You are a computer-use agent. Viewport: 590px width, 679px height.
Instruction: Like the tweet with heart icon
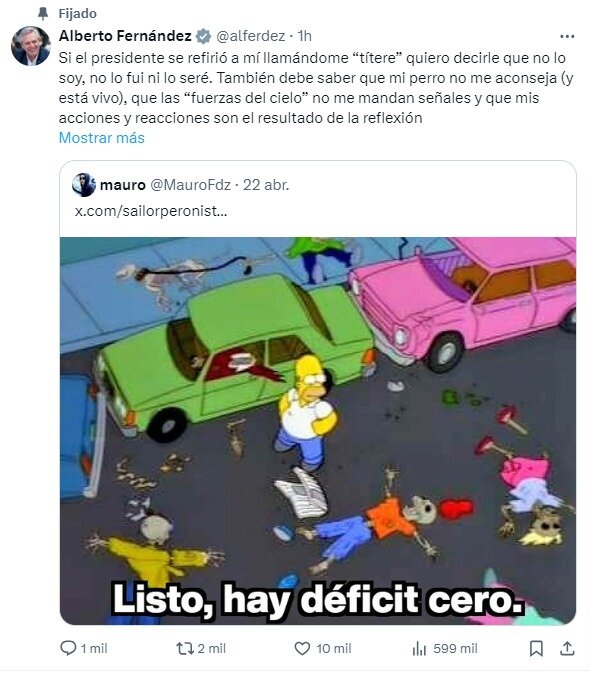(x=302, y=648)
